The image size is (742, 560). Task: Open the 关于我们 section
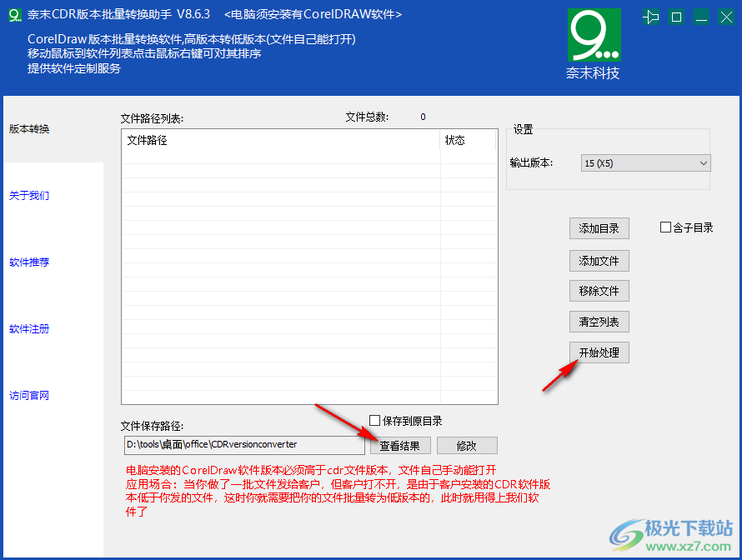(28, 195)
